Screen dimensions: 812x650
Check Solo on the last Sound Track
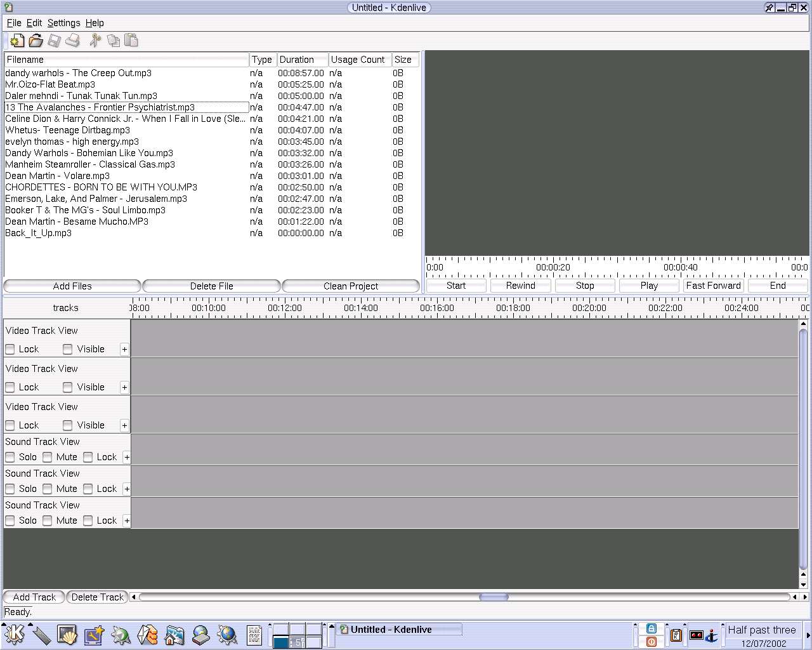pyautogui.click(x=10, y=521)
